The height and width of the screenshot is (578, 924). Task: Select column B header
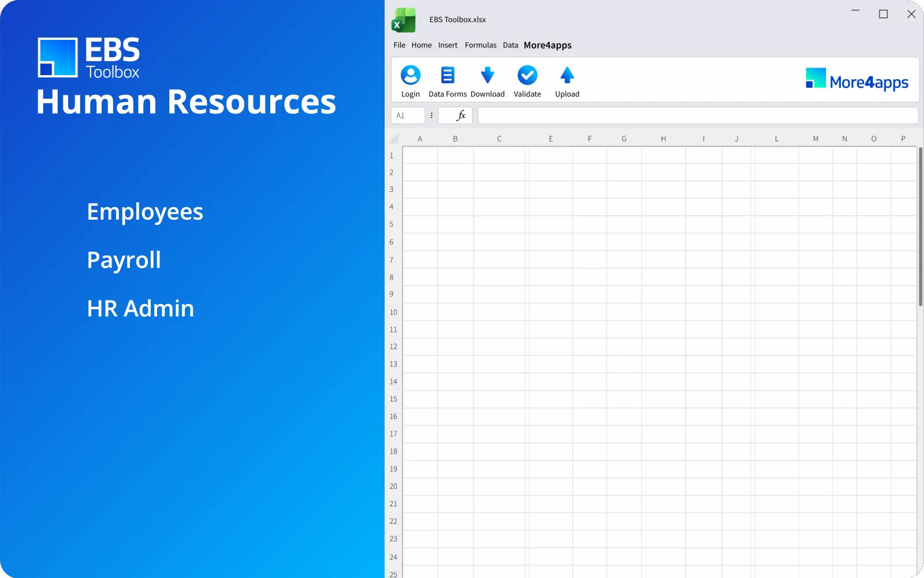pos(455,139)
